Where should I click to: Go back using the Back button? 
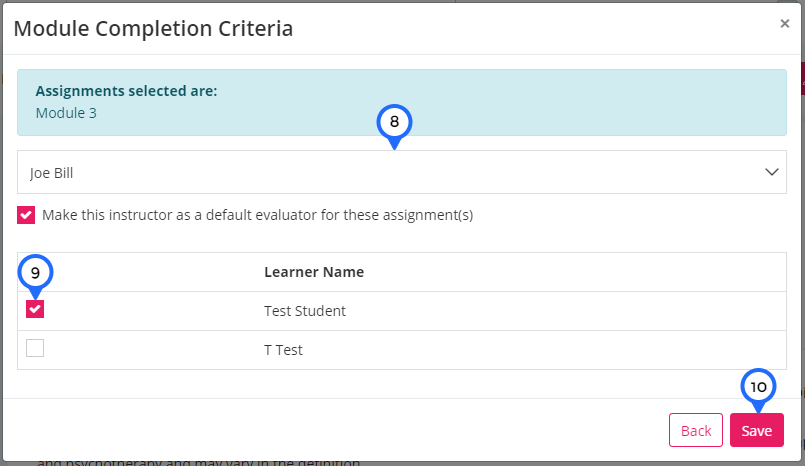coord(696,430)
